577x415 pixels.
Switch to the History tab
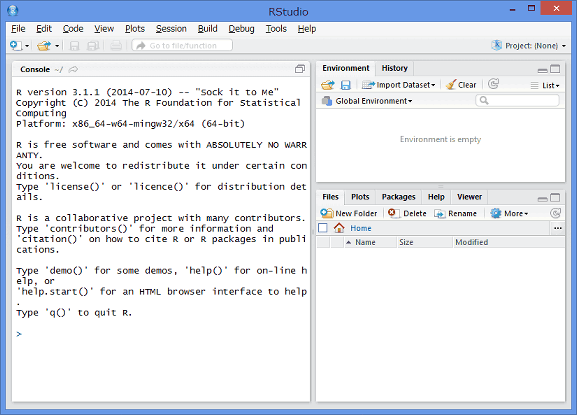tap(394, 68)
